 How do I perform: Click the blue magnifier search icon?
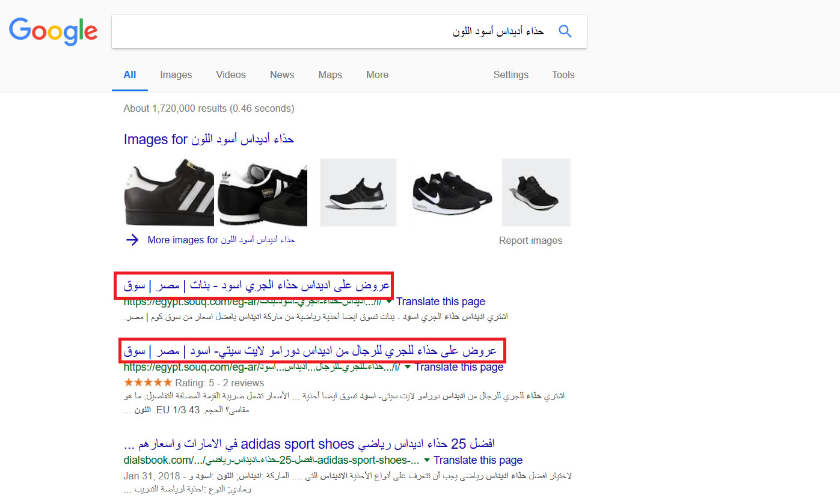coord(565,31)
